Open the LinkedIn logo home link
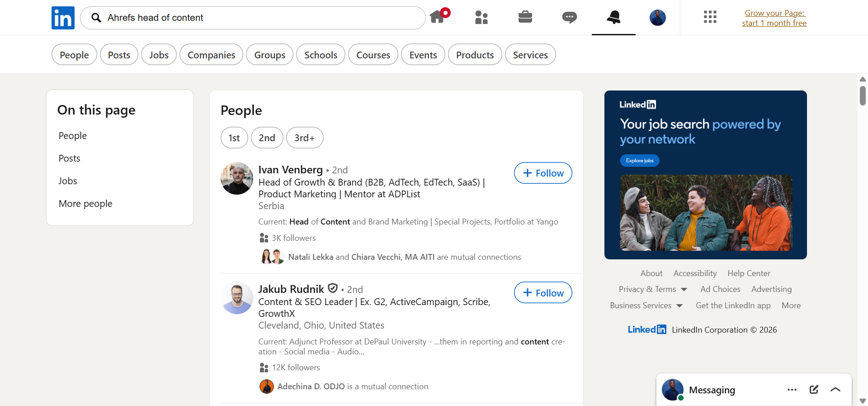This screenshot has width=868, height=406. pos(63,18)
